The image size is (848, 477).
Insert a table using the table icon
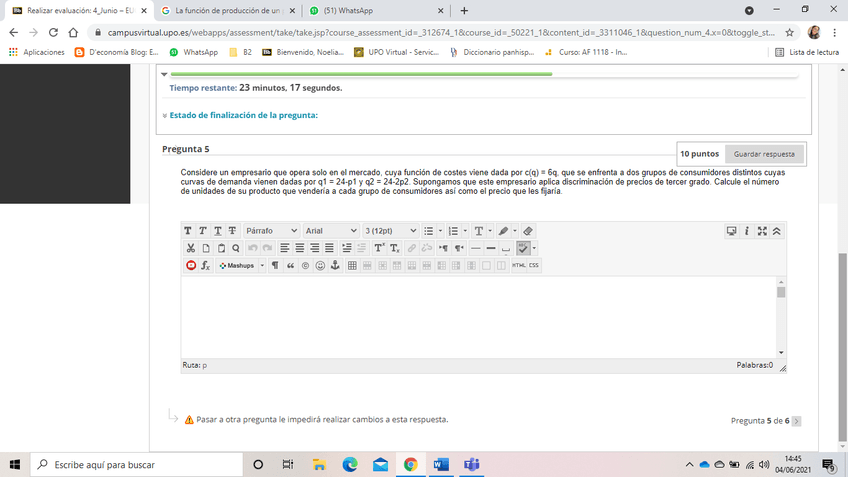[352, 266]
